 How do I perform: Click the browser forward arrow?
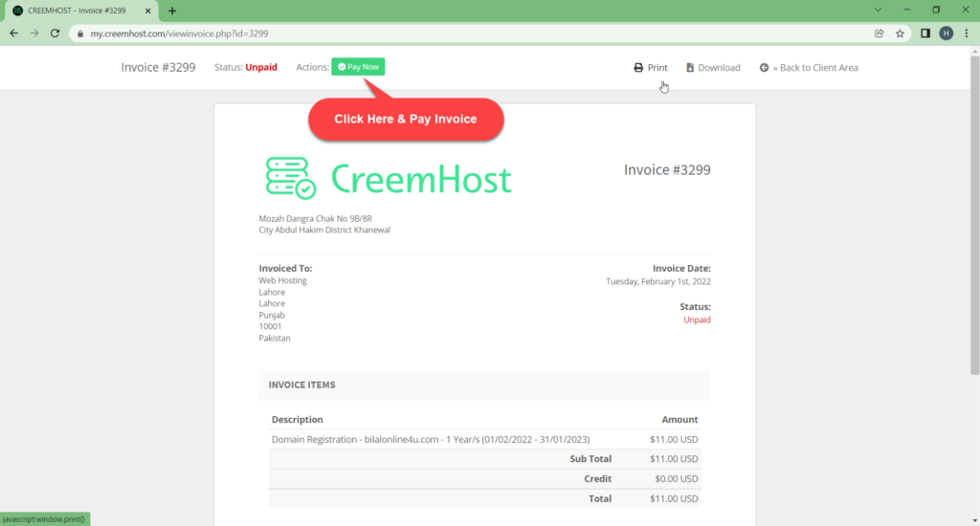[34, 33]
